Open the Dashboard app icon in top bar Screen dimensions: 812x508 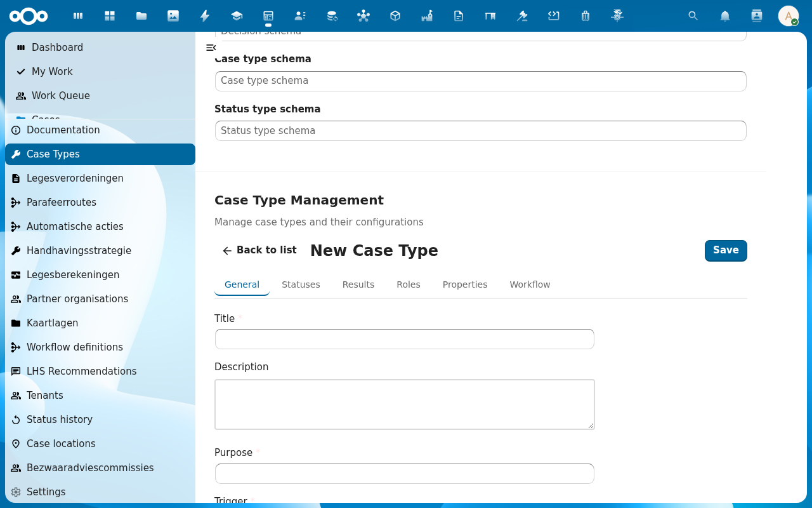pyautogui.click(x=78, y=16)
